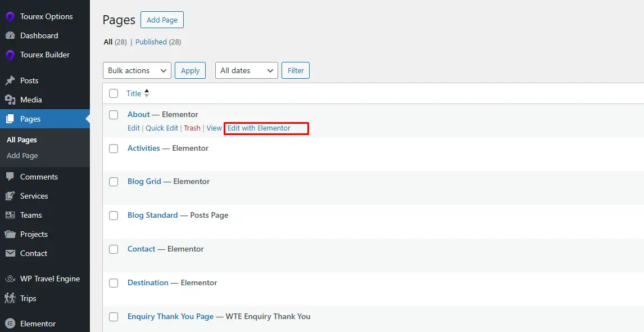
Task: Click the Filter button
Action: 295,70
